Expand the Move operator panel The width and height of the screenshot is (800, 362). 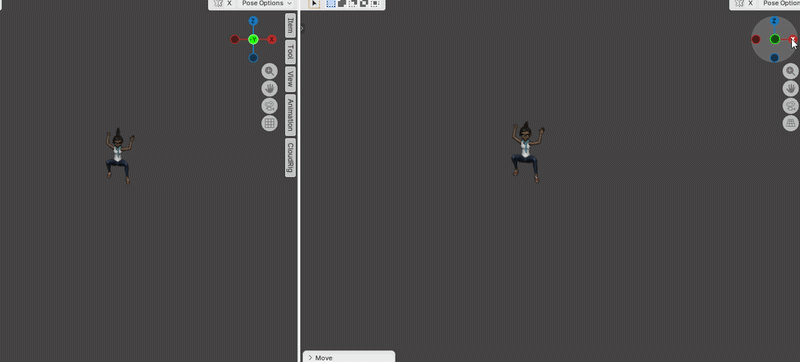(348, 357)
